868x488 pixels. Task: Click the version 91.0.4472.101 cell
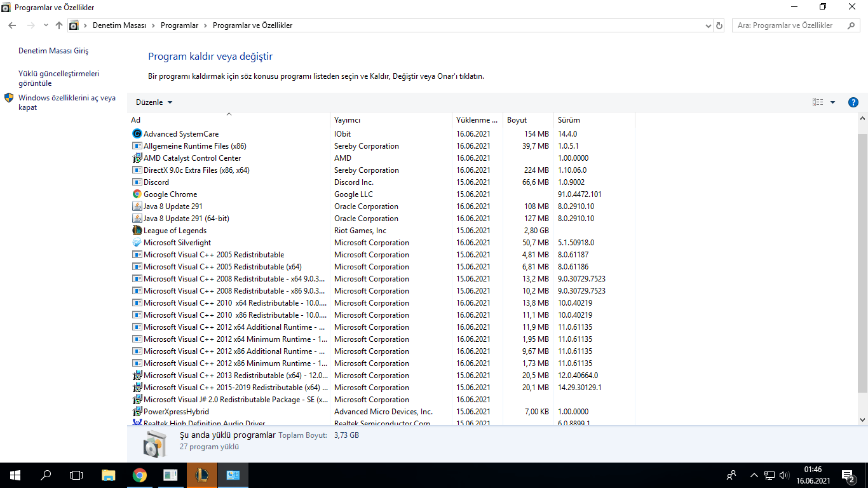point(580,194)
